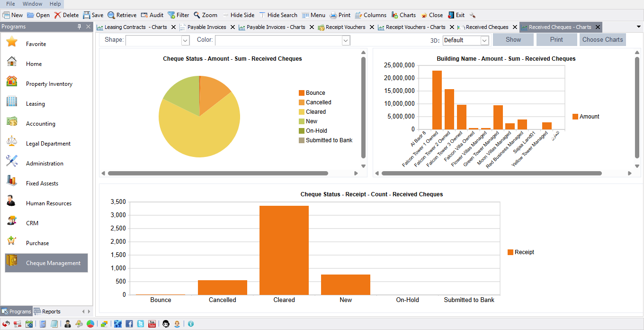This screenshot has width=644, height=330.
Task: Click the Choose Charts button
Action: coord(602,39)
